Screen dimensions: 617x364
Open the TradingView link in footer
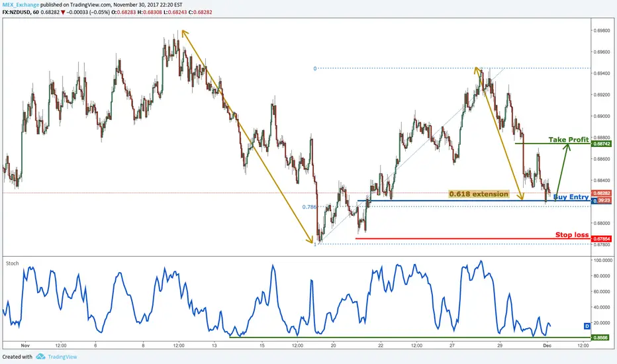pyautogui.click(x=62, y=357)
